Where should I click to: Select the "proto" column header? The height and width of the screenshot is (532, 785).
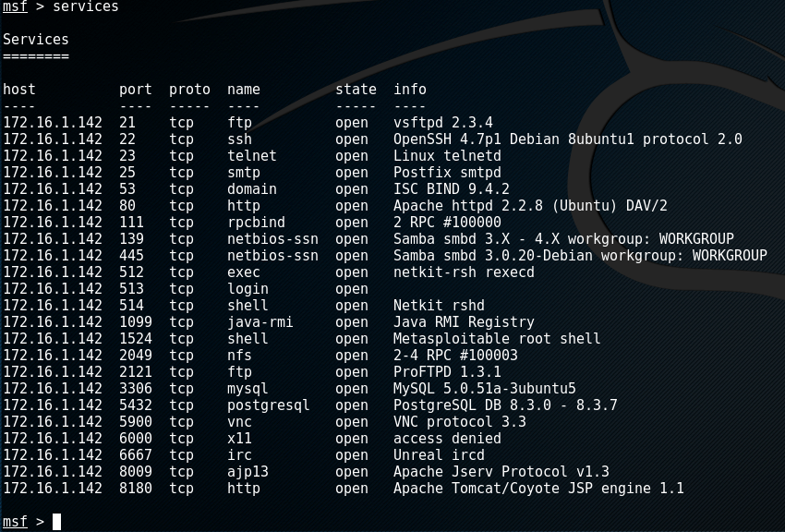coord(189,90)
